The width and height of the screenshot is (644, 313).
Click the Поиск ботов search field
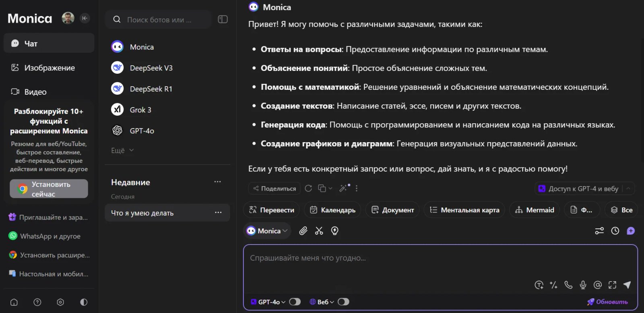[158, 19]
